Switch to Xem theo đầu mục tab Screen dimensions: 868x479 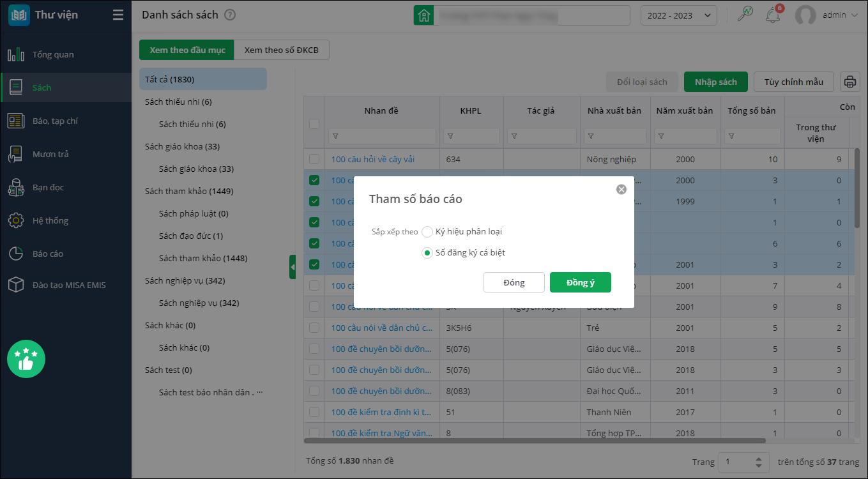pos(187,50)
